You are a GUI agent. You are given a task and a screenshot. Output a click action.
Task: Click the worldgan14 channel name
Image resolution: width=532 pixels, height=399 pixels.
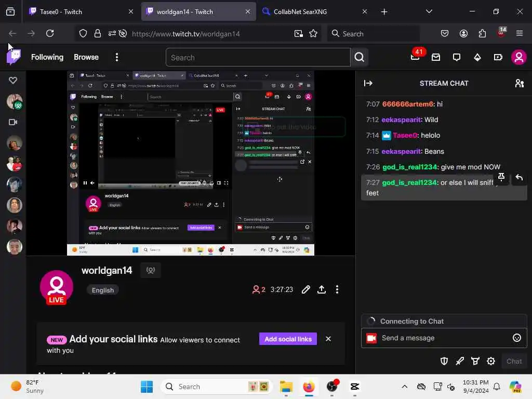[x=107, y=270]
